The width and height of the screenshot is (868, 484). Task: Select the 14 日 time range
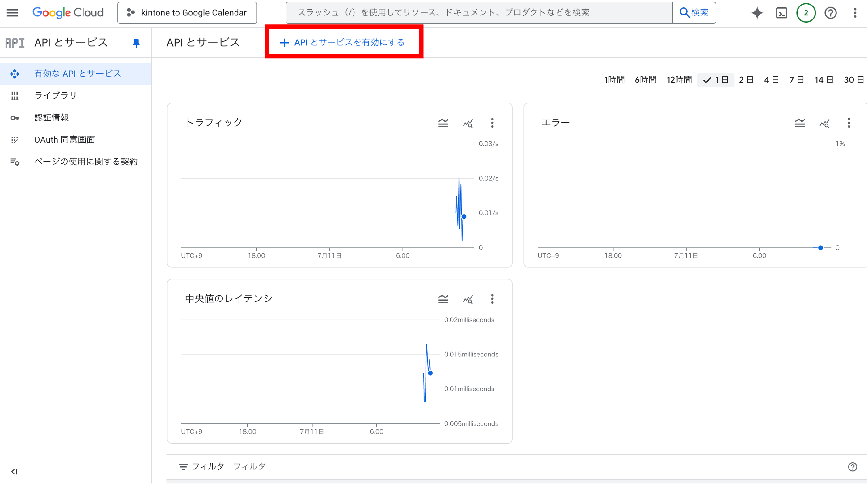coord(824,80)
